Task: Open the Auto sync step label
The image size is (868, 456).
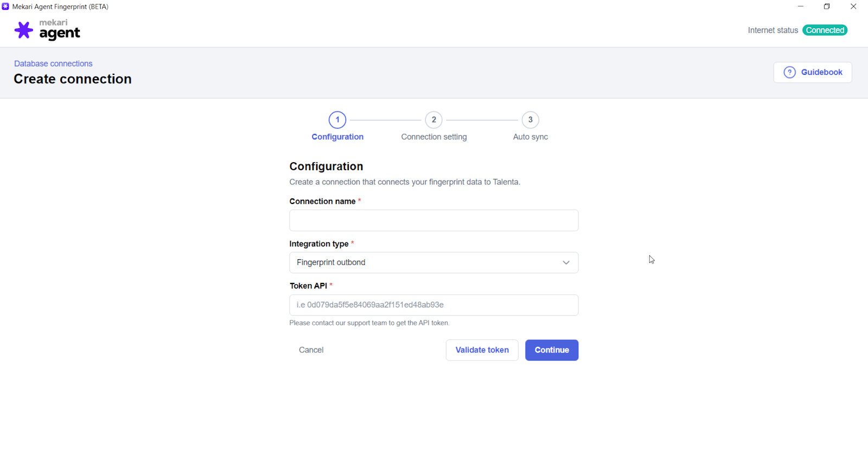Action: (530, 137)
